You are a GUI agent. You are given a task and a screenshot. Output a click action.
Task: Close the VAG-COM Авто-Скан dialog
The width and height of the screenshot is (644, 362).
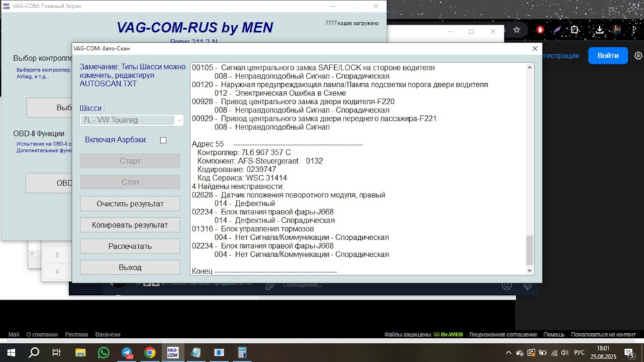click(535, 48)
